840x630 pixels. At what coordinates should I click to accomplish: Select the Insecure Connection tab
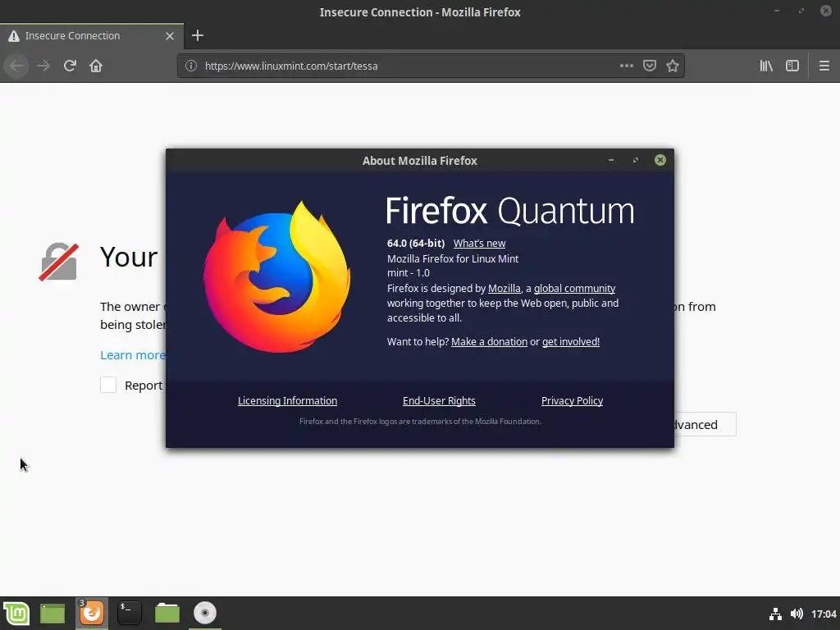coord(92,36)
